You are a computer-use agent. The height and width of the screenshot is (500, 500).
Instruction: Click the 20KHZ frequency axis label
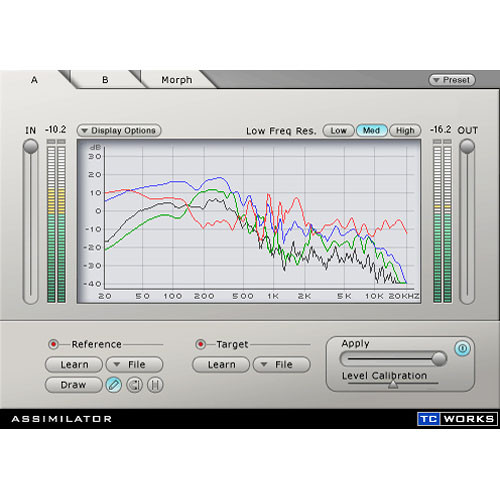click(x=404, y=296)
